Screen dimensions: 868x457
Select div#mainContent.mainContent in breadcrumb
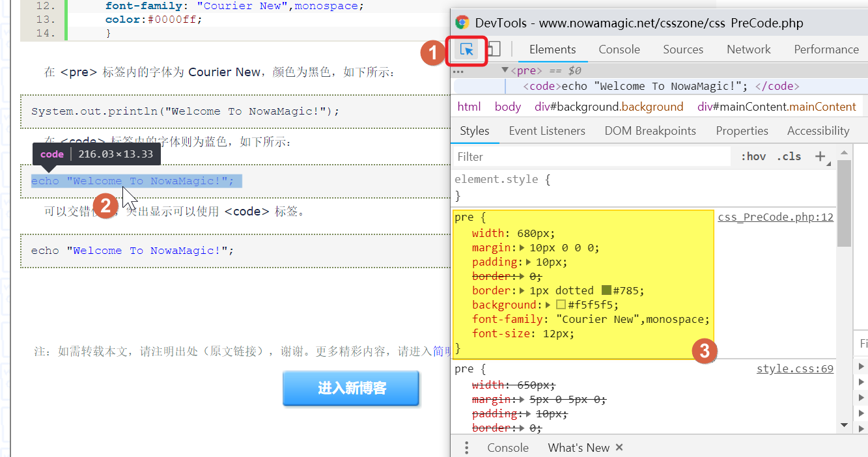[776, 107]
